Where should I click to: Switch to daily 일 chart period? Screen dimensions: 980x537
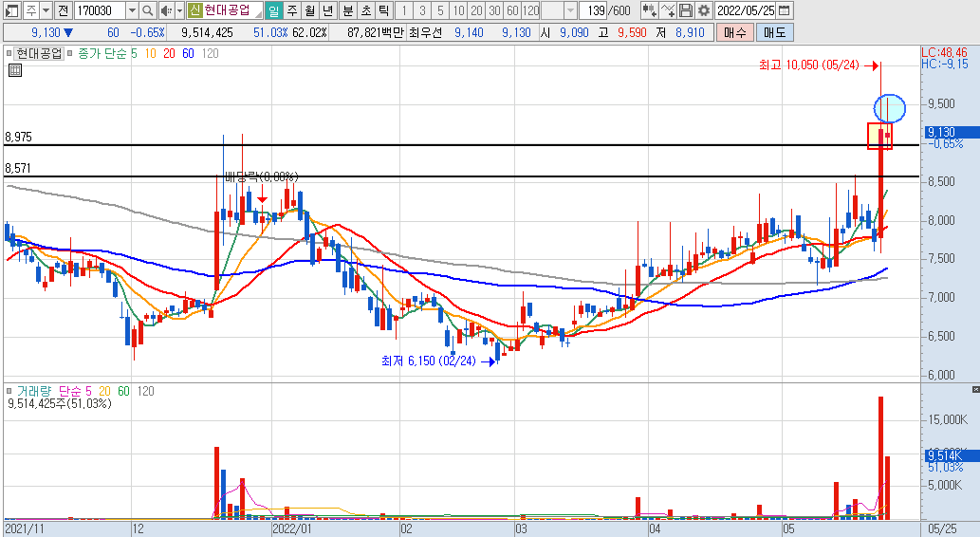[274, 10]
